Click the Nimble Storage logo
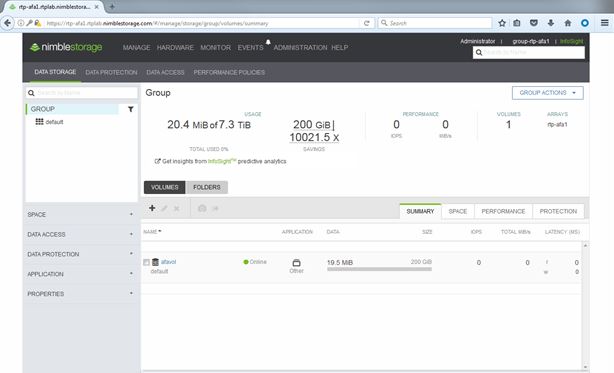The image size is (614, 373). coord(66,47)
